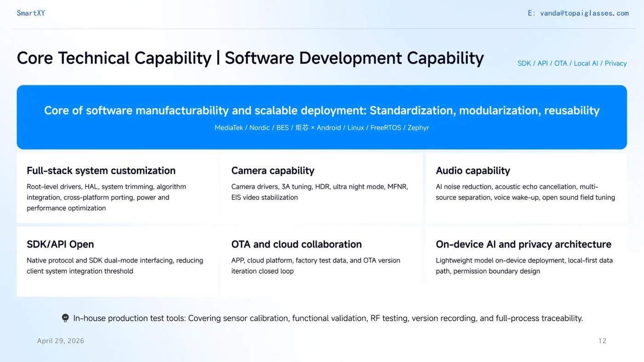Select the OTA and cloud collaboration heading
The image size is (644, 362).
(296, 244)
